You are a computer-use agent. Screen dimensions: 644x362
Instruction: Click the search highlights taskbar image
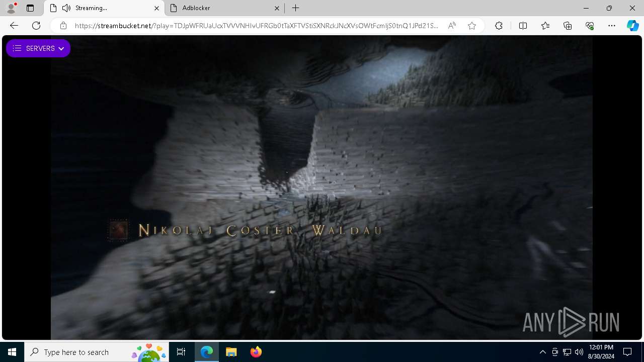coord(149,352)
